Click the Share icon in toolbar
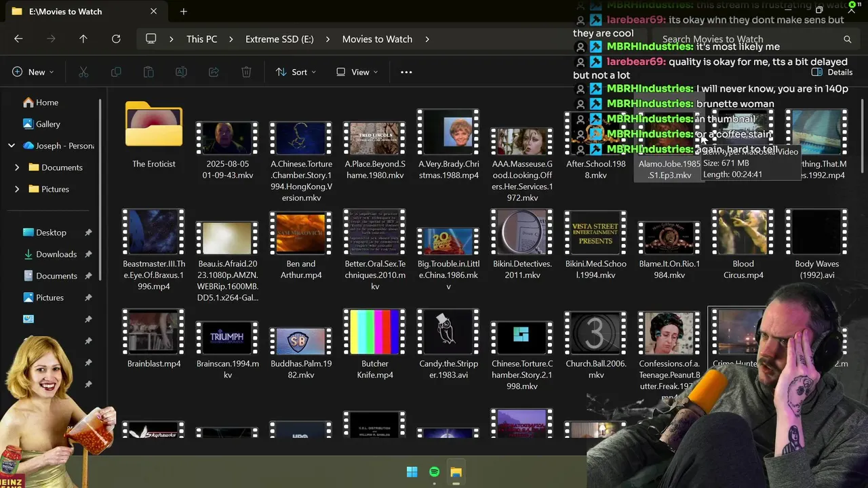This screenshot has height=488, width=868. click(x=214, y=72)
